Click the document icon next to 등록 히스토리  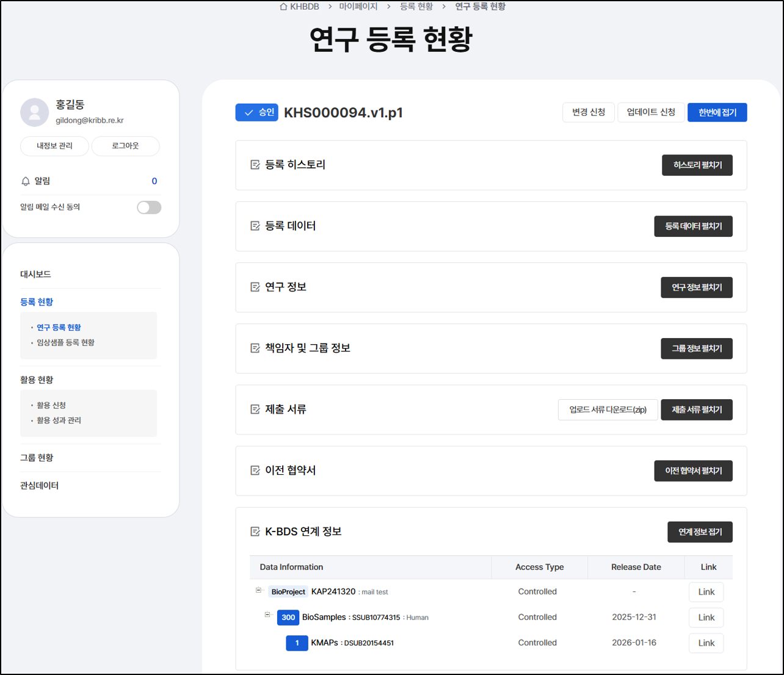[255, 165]
